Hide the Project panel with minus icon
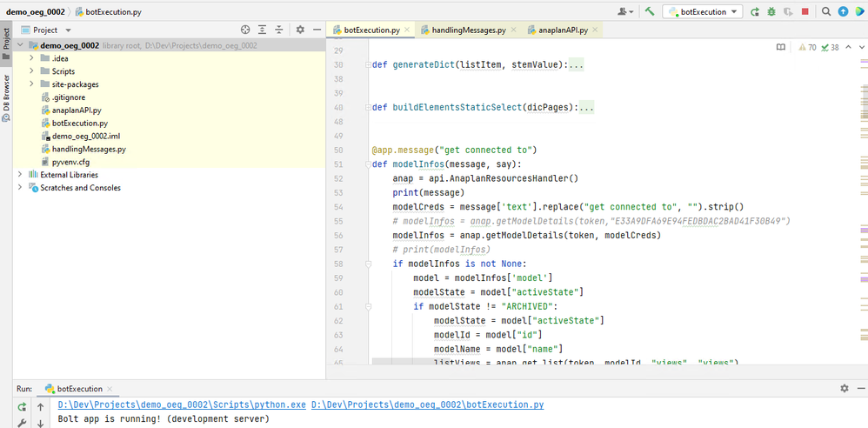868x428 pixels. pyautogui.click(x=317, y=30)
